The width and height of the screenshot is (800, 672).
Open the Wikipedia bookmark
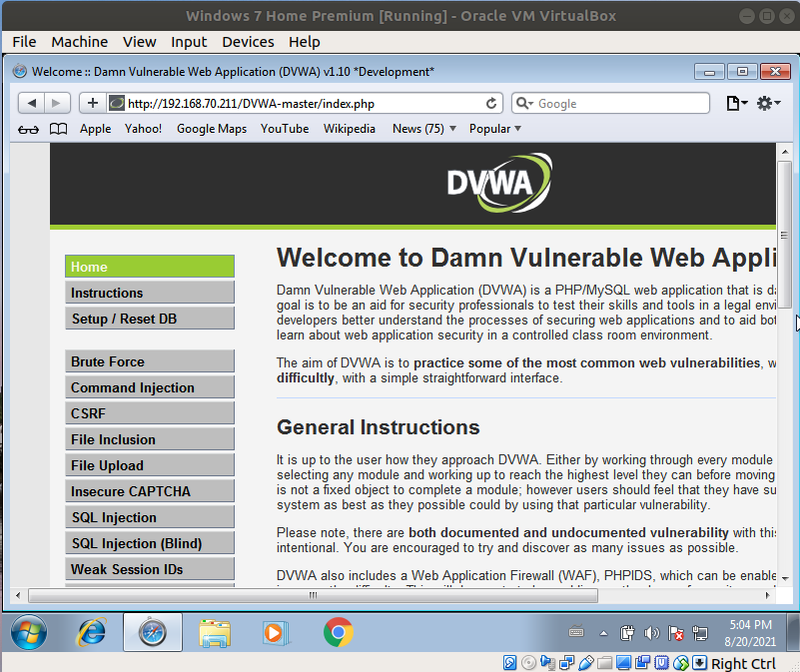(x=350, y=129)
